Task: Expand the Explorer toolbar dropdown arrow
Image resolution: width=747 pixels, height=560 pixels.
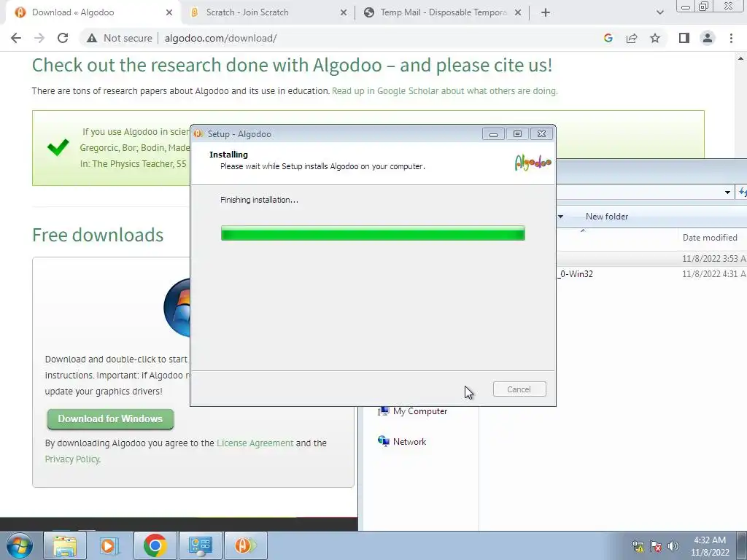Action: coord(561,216)
